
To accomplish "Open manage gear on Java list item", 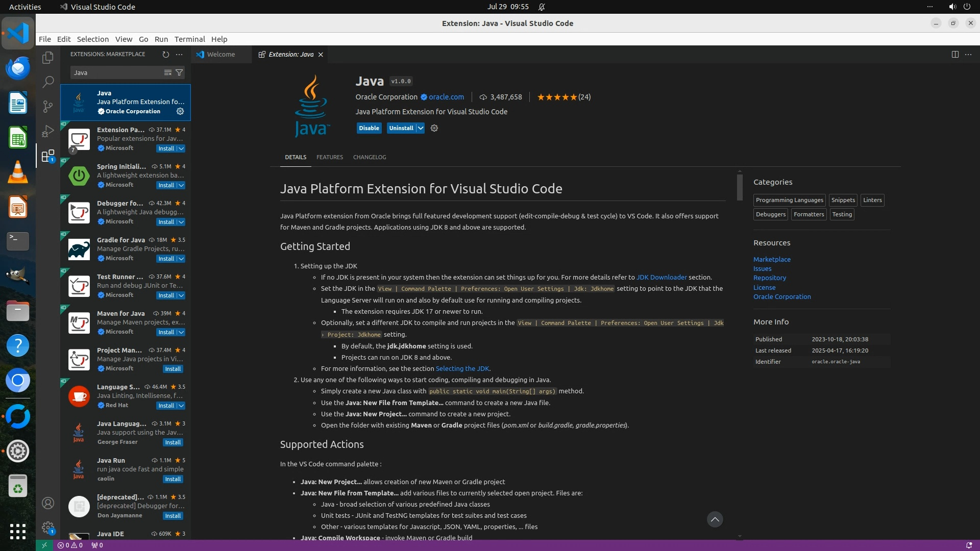I will coord(180,111).
